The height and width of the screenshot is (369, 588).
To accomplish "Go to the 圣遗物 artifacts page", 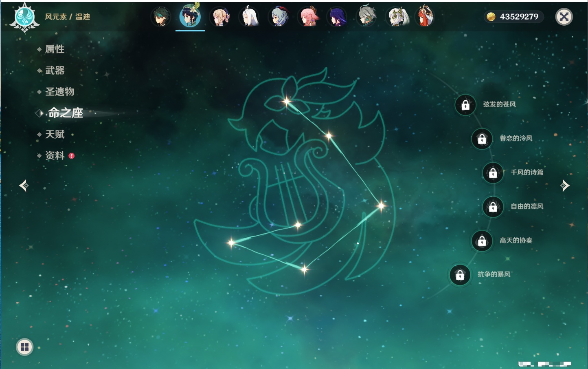I will point(59,92).
